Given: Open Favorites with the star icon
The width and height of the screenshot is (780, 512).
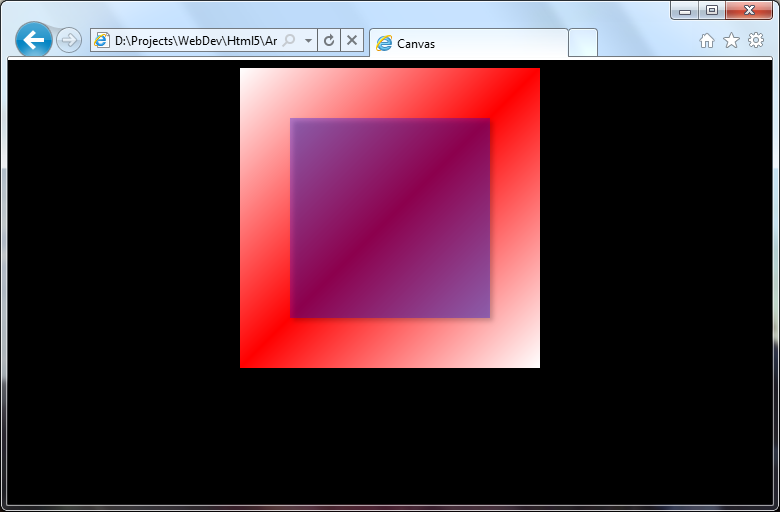Looking at the screenshot, I should click(731, 40).
